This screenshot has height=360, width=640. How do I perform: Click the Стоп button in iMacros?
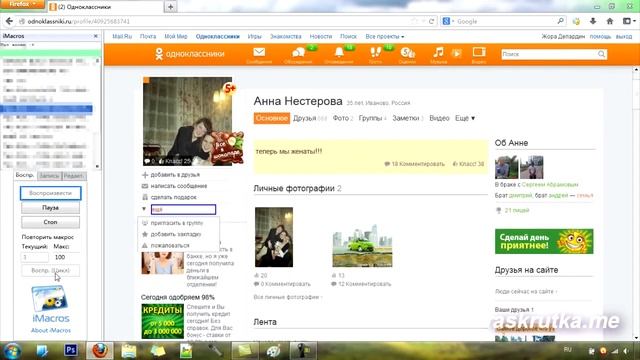coord(51,222)
